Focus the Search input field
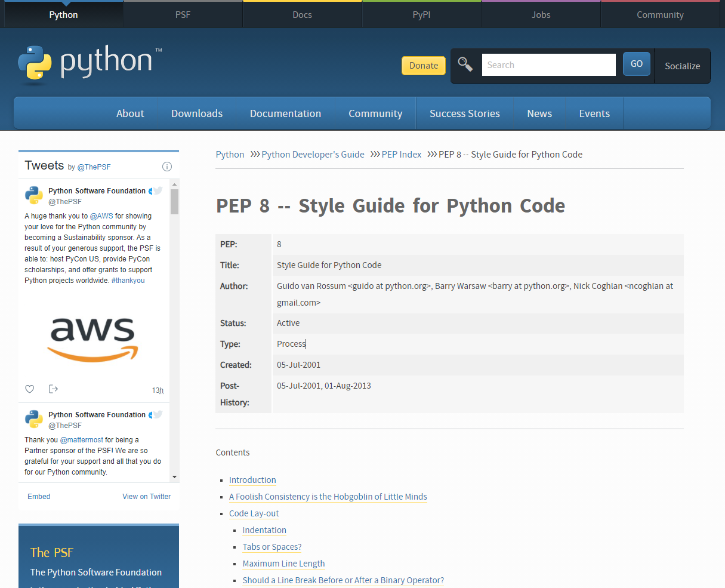Image resolution: width=725 pixels, height=588 pixels. 548,64
